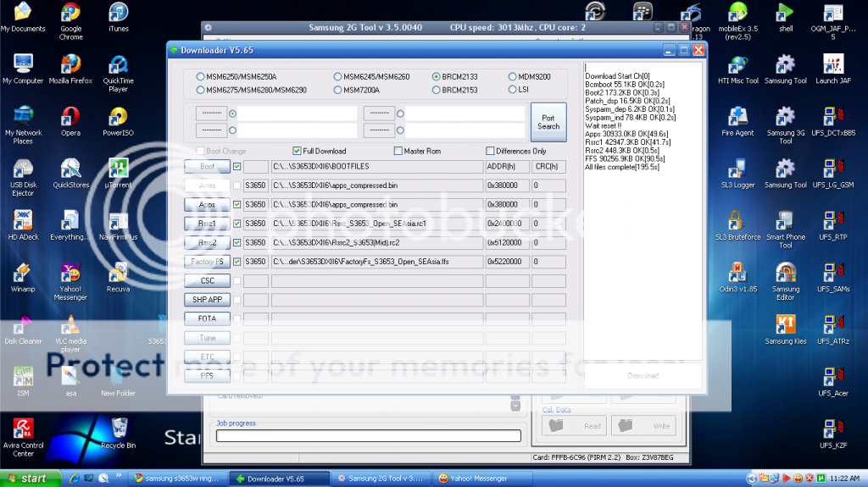
Task: Open the Google Chrome desktop icon
Action: [x=71, y=21]
